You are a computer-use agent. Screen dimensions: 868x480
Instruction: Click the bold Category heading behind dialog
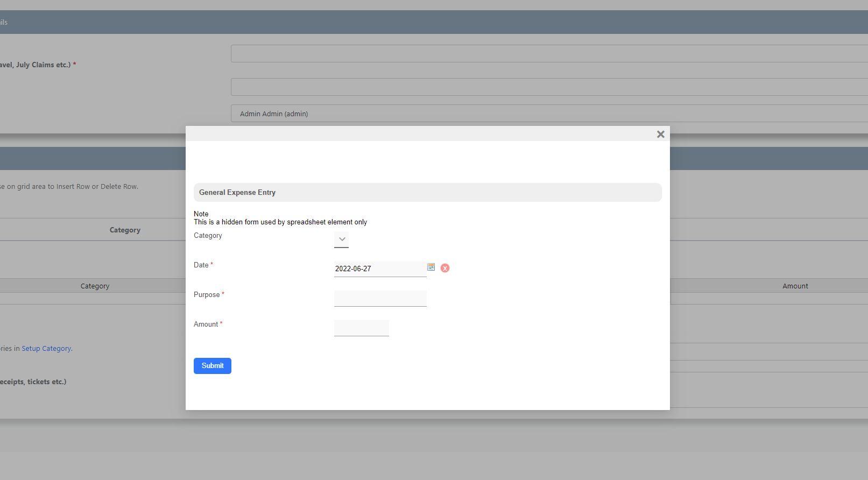(125, 230)
